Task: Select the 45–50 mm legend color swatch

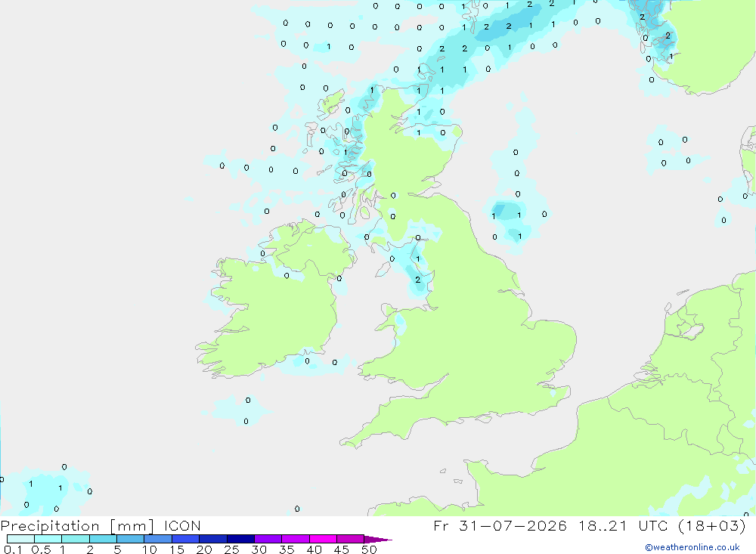Action: 351,539
